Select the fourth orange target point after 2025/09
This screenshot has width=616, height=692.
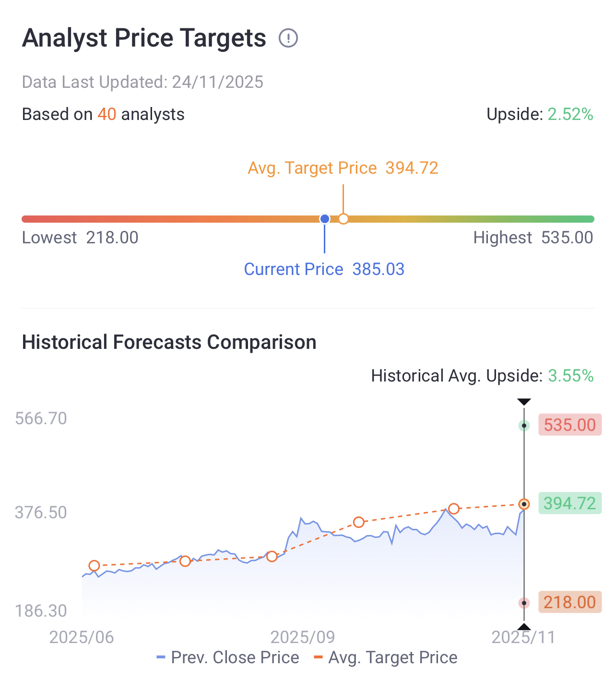358,522
